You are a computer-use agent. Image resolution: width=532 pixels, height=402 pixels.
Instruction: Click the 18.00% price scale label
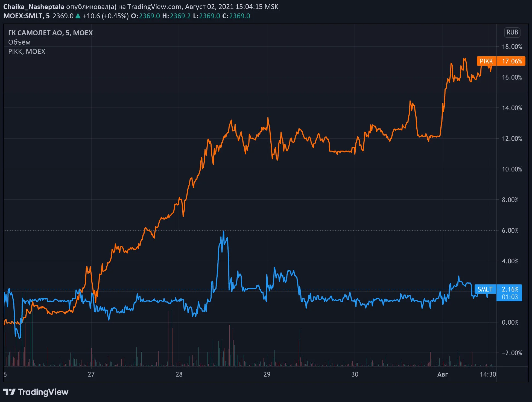click(x=512, y=46)
